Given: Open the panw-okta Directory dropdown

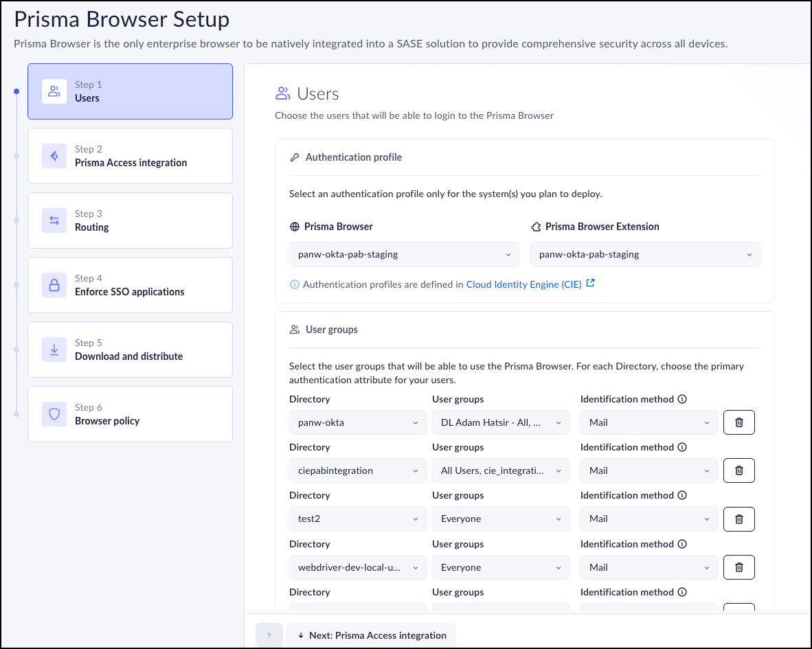Looking at the screenshot, I should (357, 422).
